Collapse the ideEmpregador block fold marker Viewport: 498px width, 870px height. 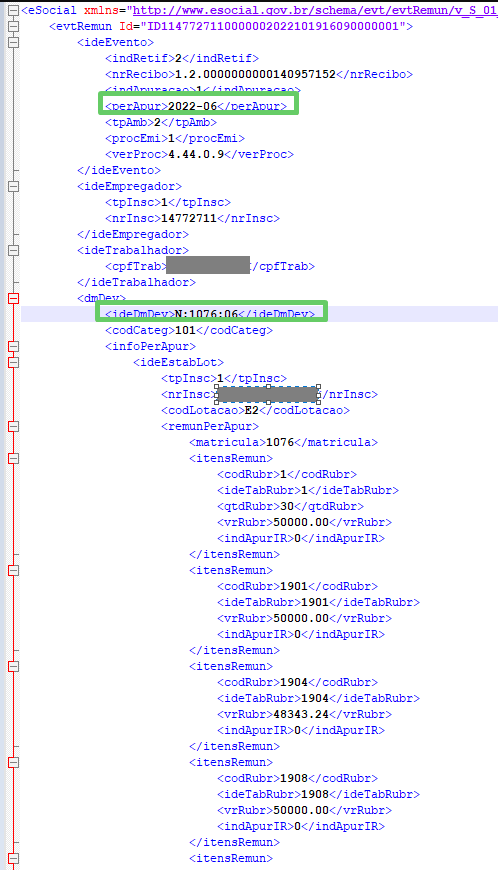(x=13, y=186)
